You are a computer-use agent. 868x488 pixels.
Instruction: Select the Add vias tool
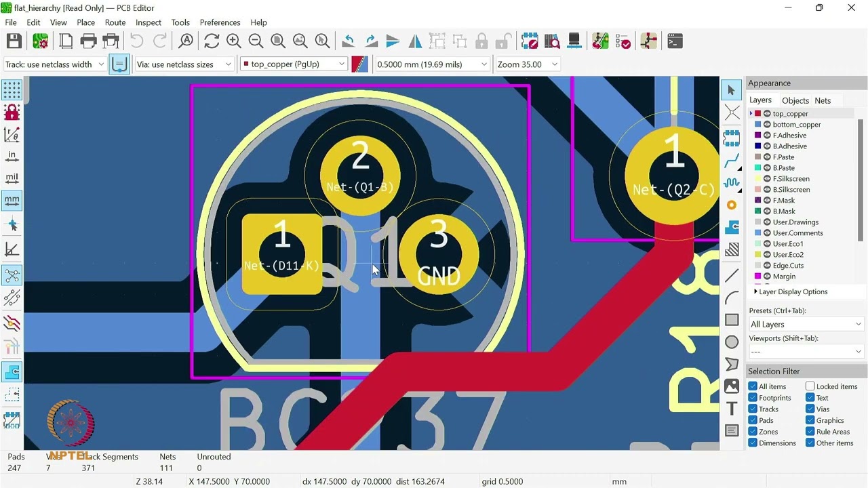coord(732,205)
